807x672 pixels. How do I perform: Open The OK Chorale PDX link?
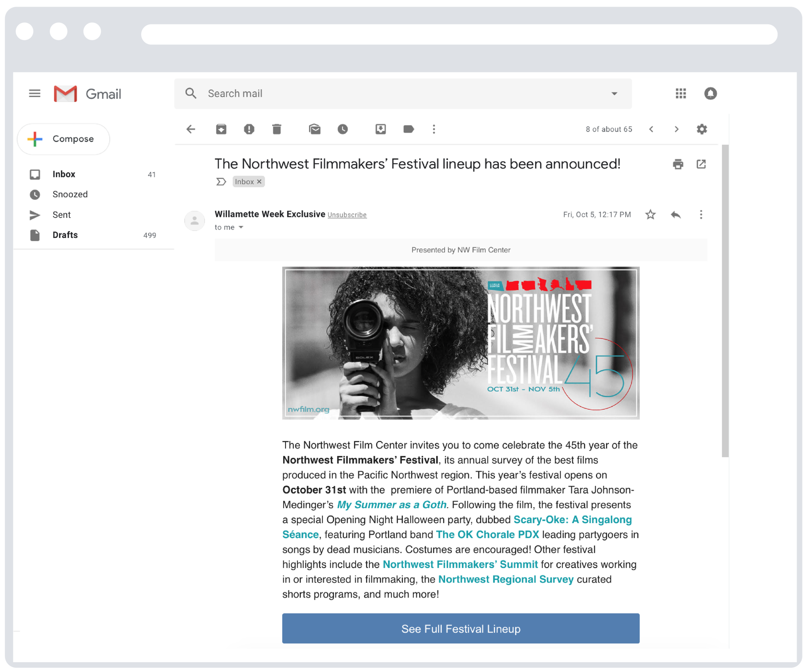(487, 535)
